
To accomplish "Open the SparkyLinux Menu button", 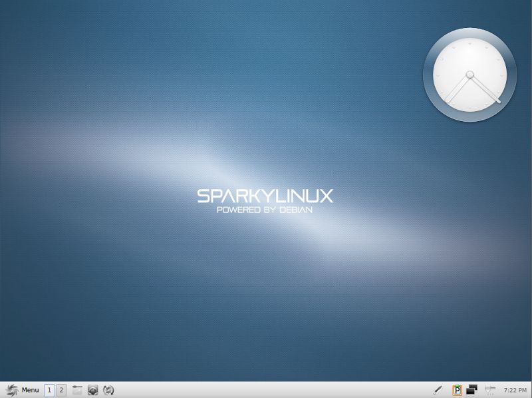I will click(x=23, y=390).
